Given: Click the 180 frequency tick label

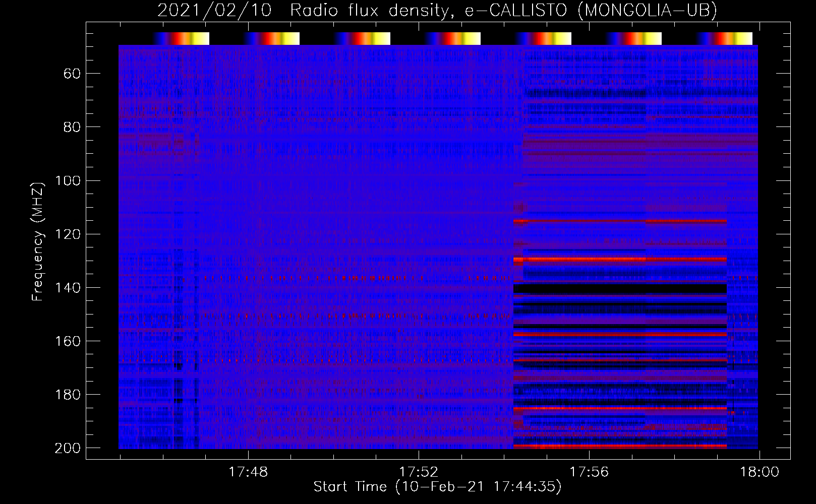Looking at the screenshot, I should (x=68, y=394).
